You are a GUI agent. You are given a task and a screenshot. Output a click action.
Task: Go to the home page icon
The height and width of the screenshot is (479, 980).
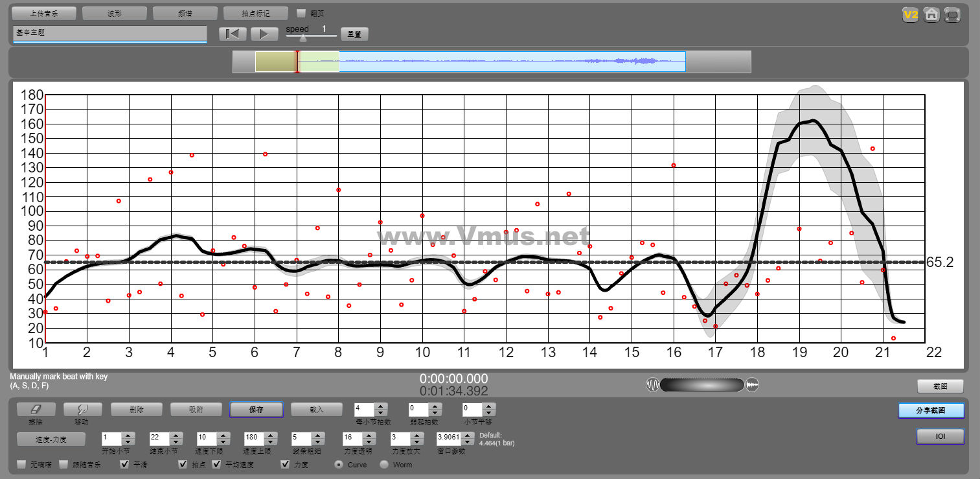931,14
